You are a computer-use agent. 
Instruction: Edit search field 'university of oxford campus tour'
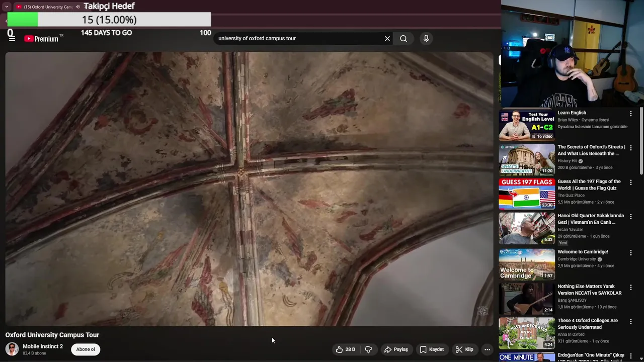pos(299,39)
